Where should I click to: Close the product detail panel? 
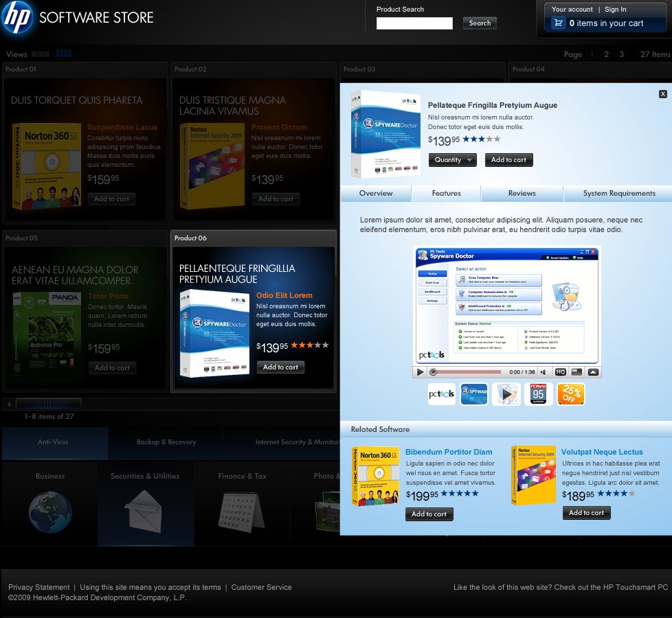point(662,94)
